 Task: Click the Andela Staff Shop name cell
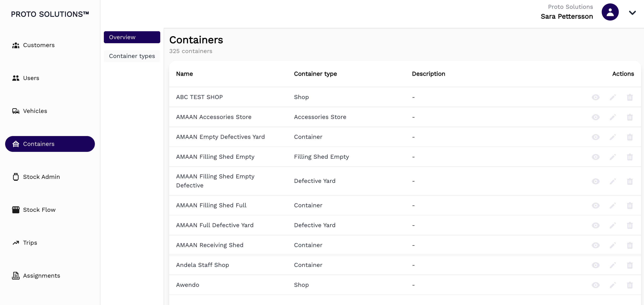tap(203, 265)
